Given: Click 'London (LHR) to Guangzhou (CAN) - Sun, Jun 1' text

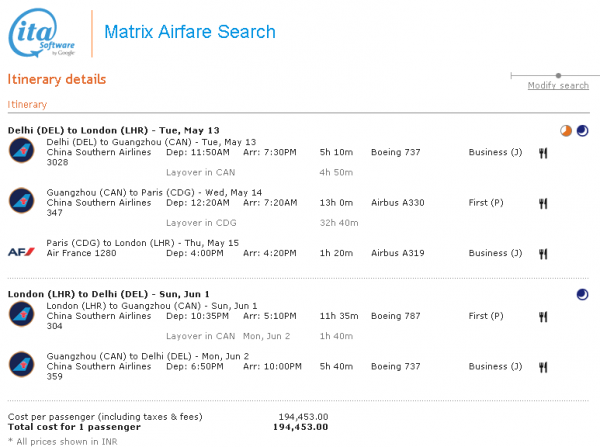Looking at the screenshot, I should (152, 306).
